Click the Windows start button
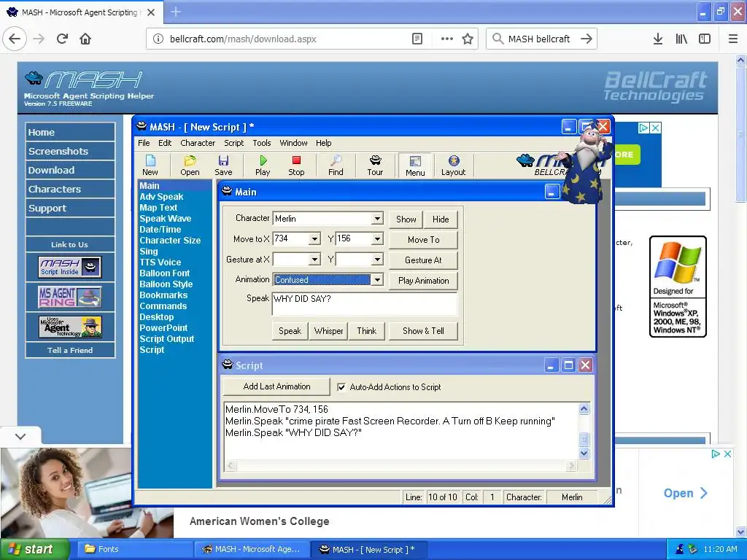The width and height of the screenshot is (747, 560). (34, 549)
